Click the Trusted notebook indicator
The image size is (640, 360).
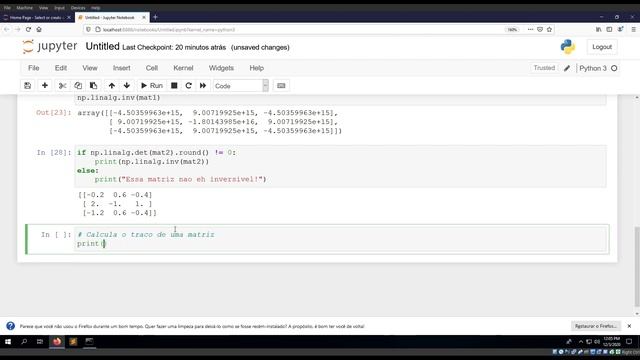544,68
